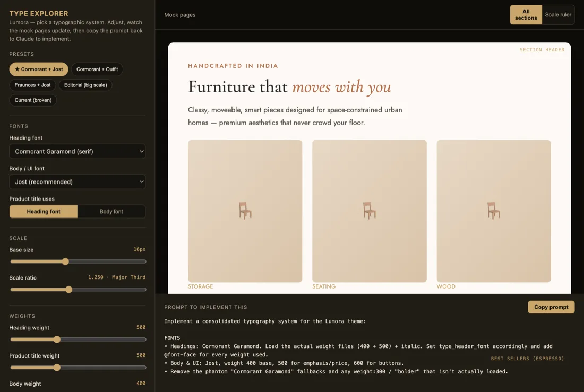The width and height of the screenshot is (584, 392).
Task: Click the PROMPT TO IMPLEMENT THIS label
Action: pos(205,307)
